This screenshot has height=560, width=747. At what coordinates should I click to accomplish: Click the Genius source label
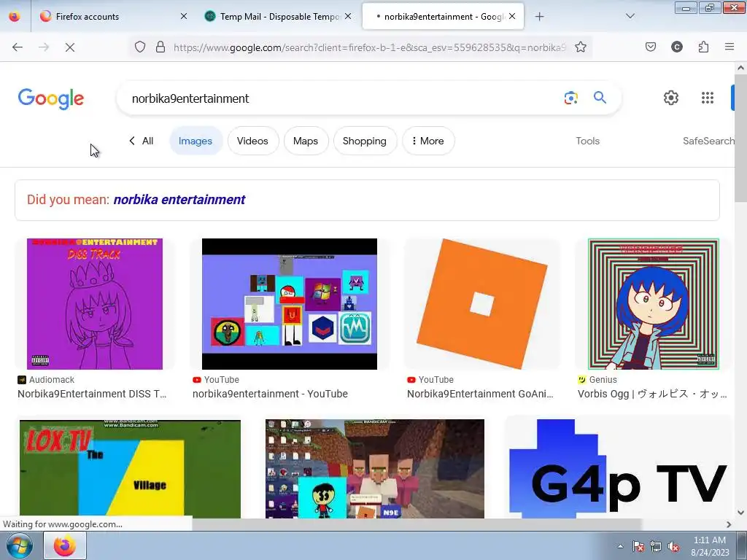coord(603,379)
